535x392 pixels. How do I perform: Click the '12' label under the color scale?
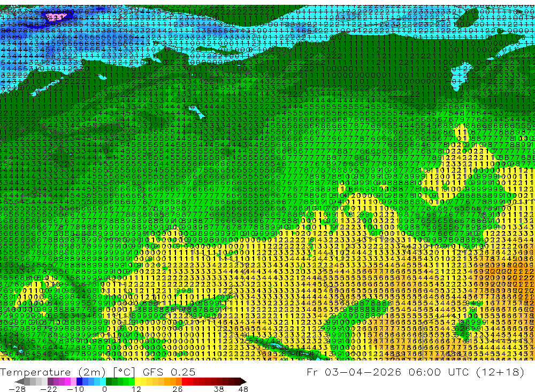(x=136, y=389)
